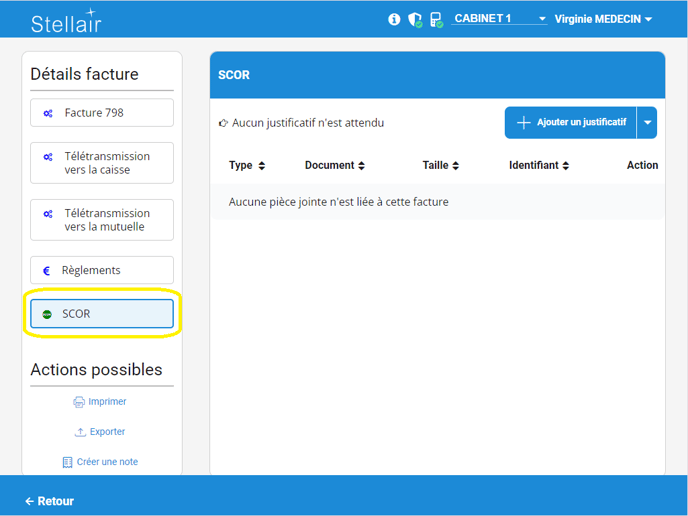
Task: Click the Imprimer printer icon
Action: pos(79,402)
